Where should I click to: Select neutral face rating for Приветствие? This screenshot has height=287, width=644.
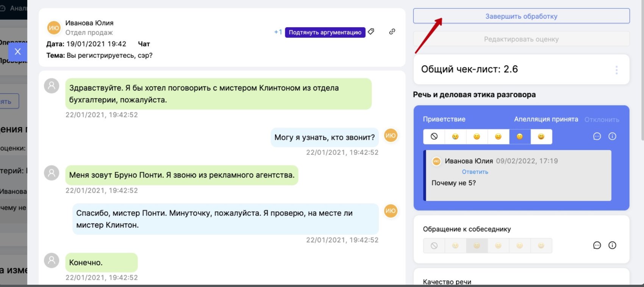tap(498, 137)
